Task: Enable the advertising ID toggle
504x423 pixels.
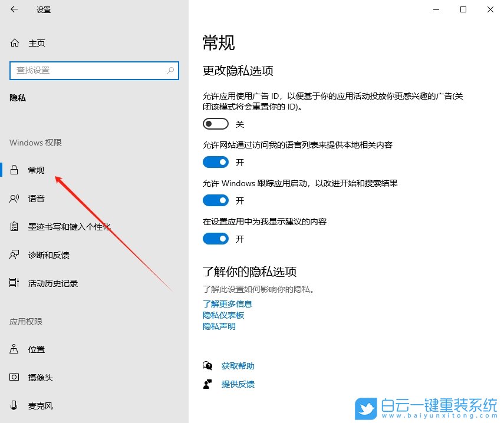Action: point(215,124)
